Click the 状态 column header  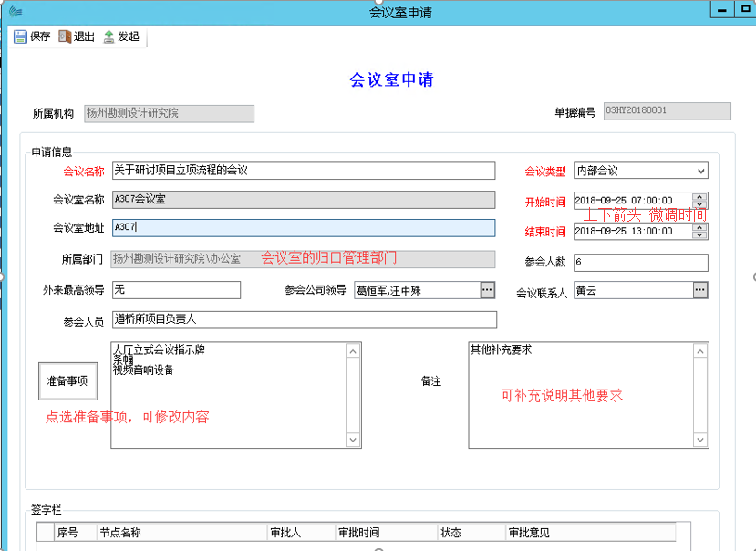(x=471, y=533)
